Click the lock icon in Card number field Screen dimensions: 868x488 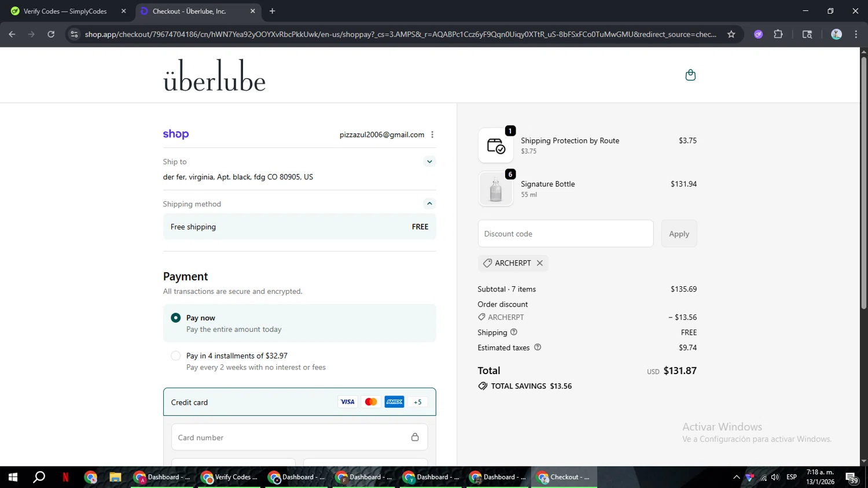415,437
